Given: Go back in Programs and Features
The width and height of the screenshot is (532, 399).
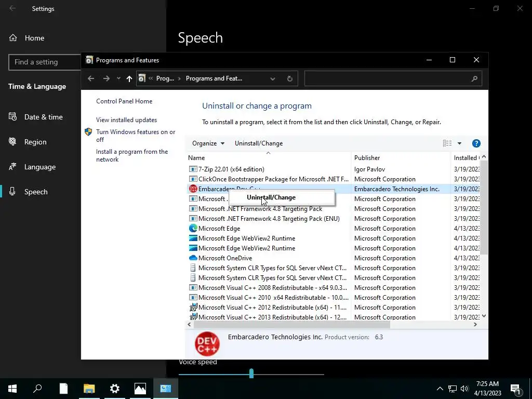Looking at the screenshot, I should pyautogui.click(x=90, y=78).
